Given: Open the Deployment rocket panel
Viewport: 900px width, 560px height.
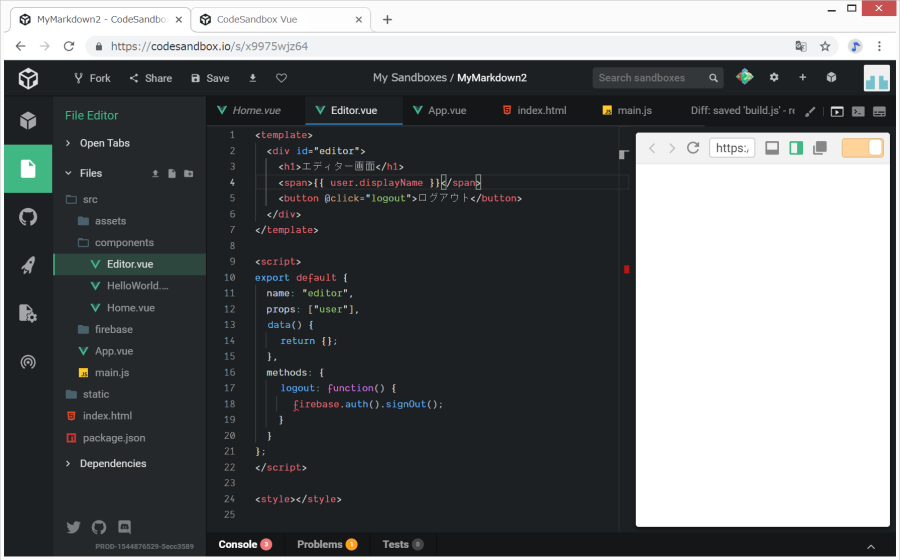Looking at the screenshot, I should click(28, 265).
